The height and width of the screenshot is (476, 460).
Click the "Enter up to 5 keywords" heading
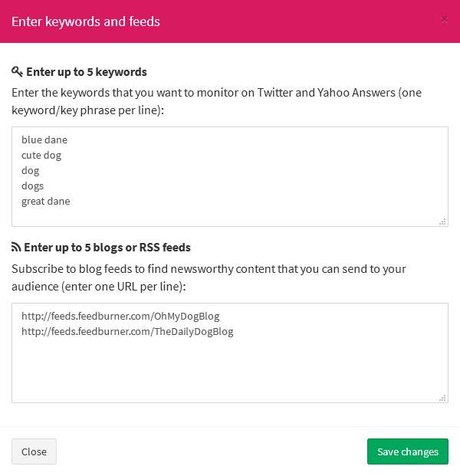(x=87, y=72)
